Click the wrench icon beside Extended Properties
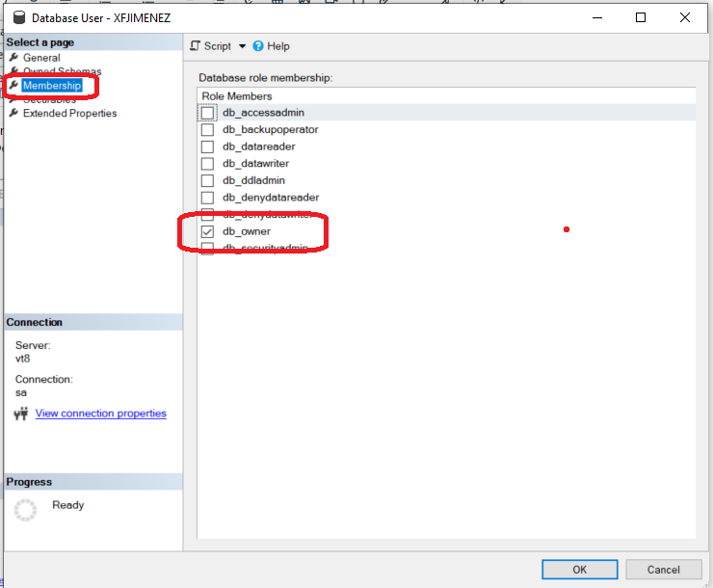 (14, 113)
